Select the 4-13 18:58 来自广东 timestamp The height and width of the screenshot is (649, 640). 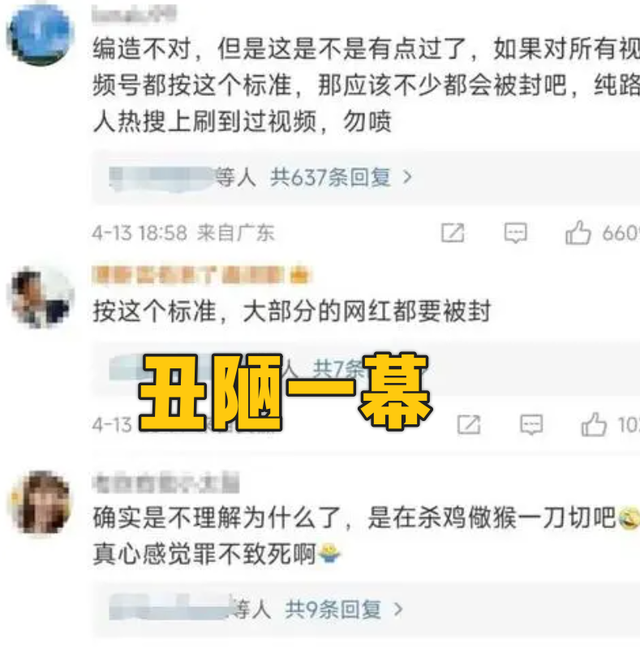[x=183, y=233]
